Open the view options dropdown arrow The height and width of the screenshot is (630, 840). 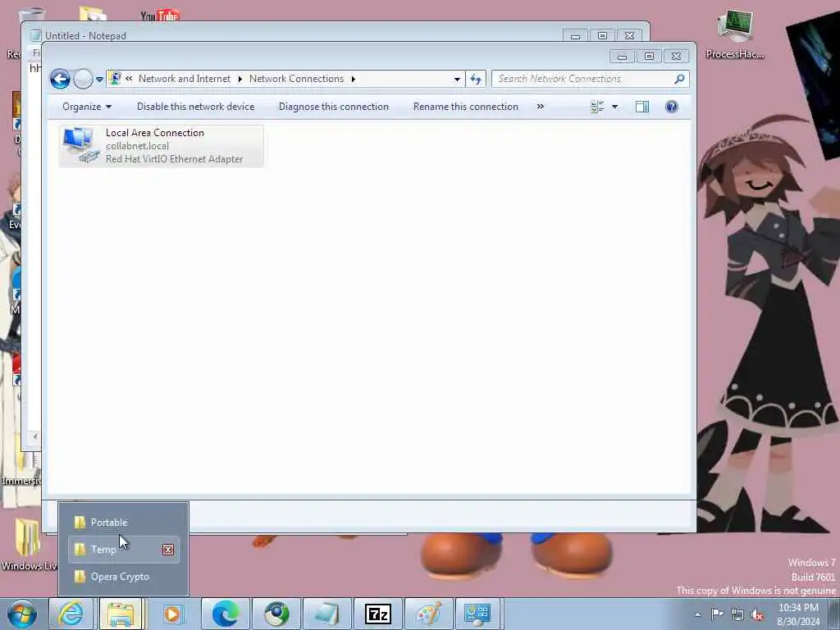click(615, 107)
